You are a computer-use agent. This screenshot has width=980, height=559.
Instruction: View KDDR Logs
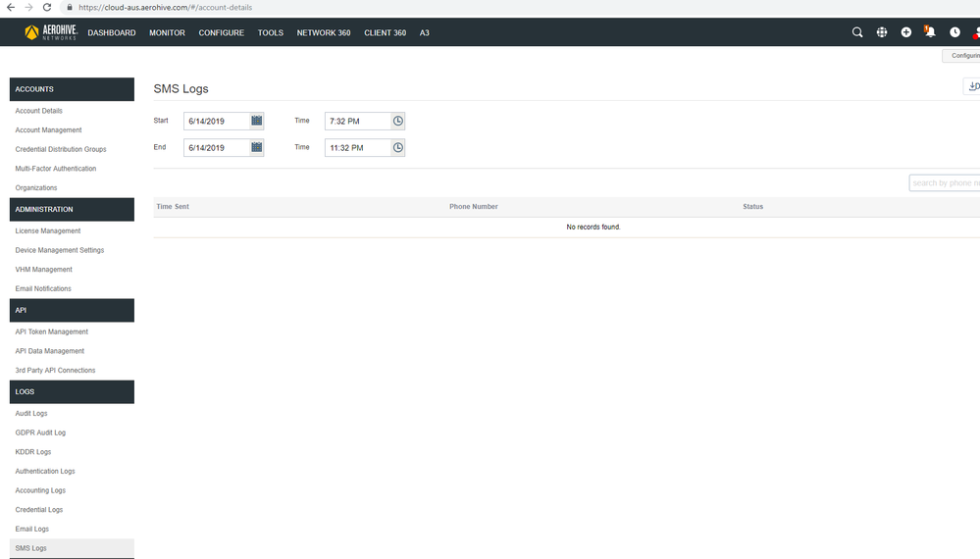33,452
